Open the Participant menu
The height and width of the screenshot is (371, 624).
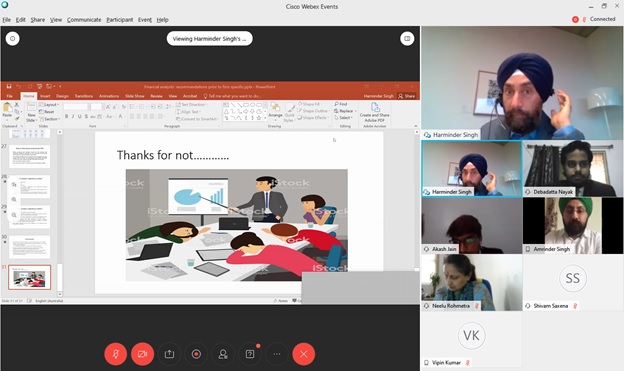[120, 20]
